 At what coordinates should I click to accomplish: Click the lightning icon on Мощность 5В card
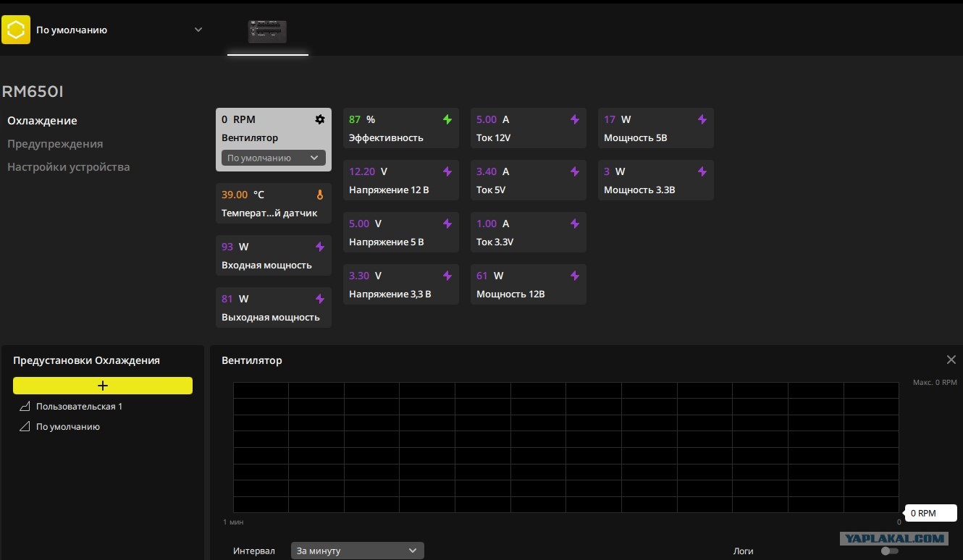[702, 119]
